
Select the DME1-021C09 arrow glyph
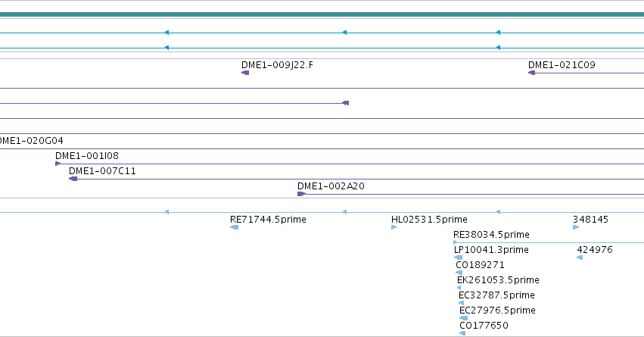click(x=531, y=73)
